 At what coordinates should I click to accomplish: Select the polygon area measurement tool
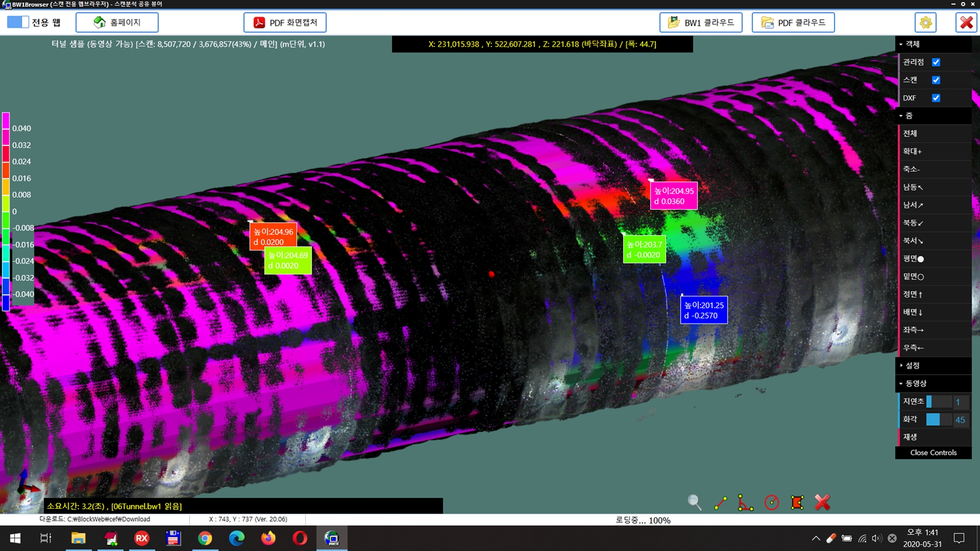point(797,503)
